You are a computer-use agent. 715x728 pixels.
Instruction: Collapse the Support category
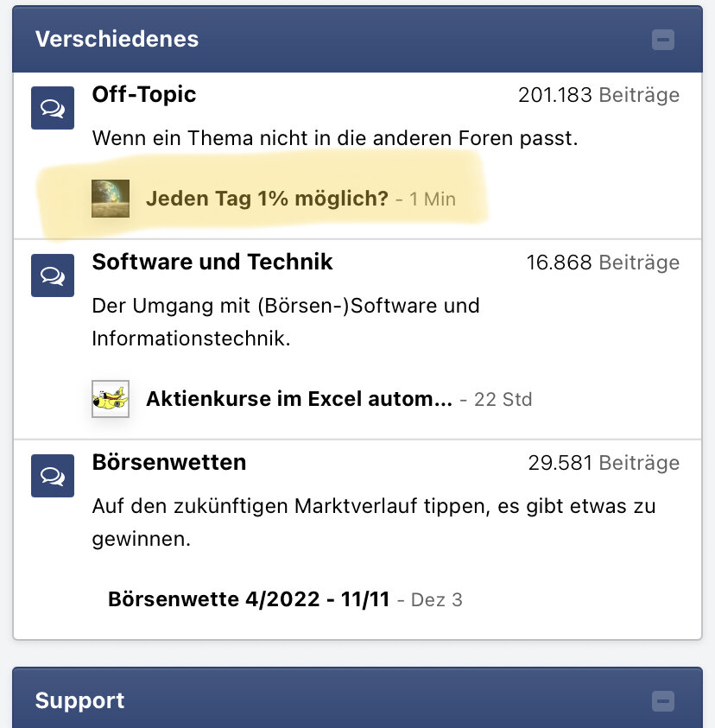click(663, 700)
